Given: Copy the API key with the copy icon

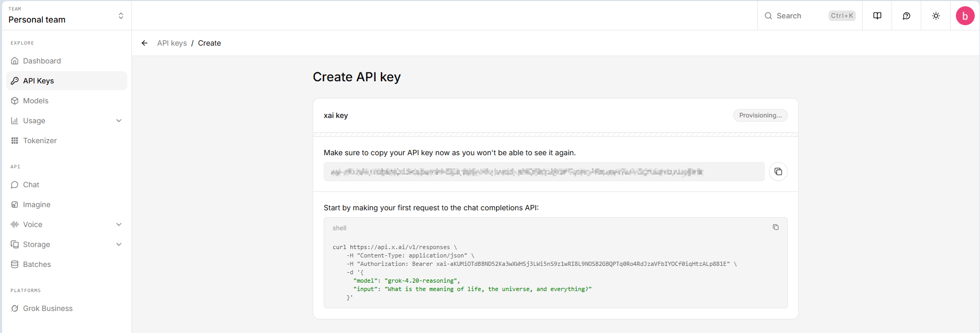Looking at the screenshot, I should coord(778,171).
